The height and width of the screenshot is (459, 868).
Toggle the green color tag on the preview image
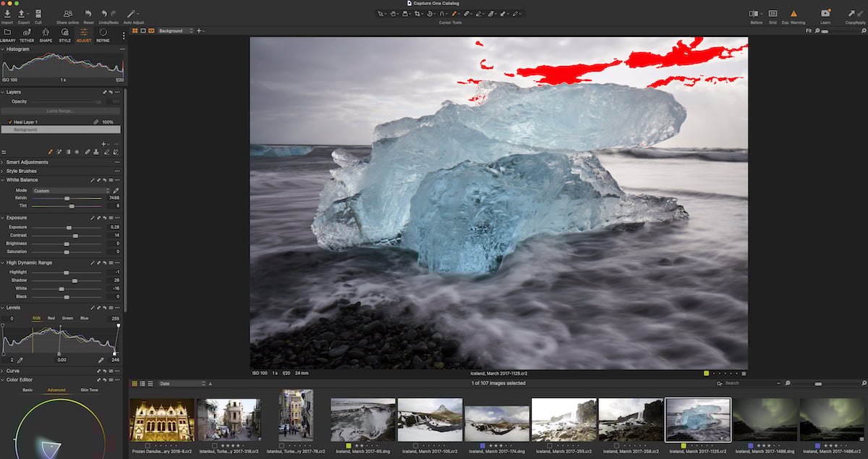tap(706, 373)
